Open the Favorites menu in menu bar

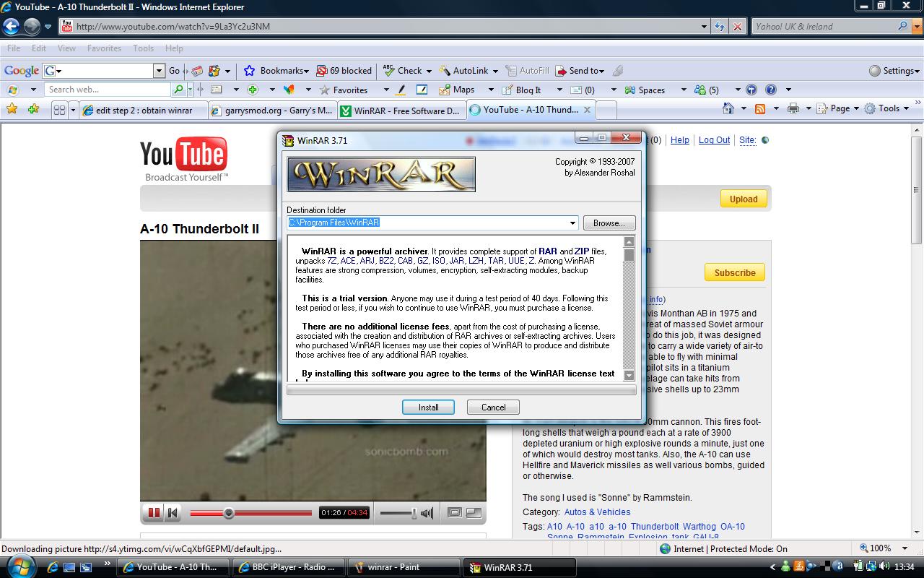click(x=104, y=48)
